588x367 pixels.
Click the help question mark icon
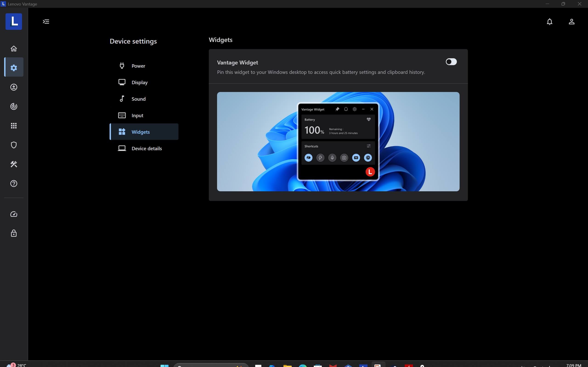tap(14, 183)
